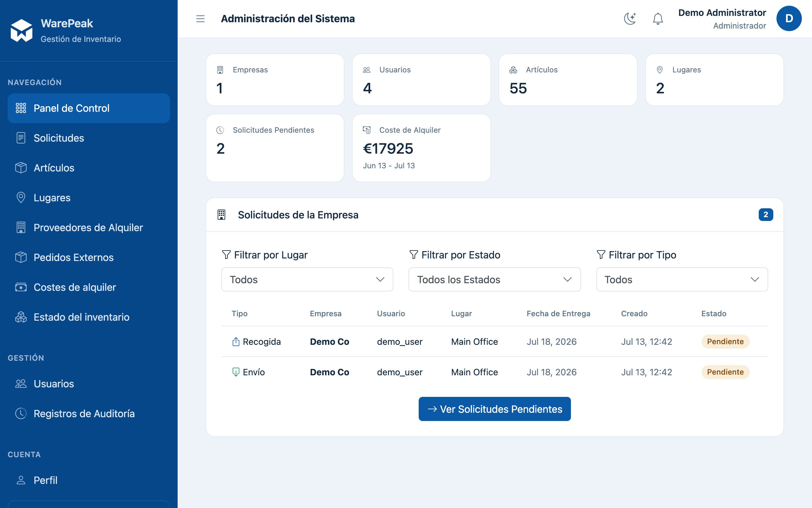Click Pendiente badge in Envío row
Image resolution: width=812 pixels, height=508 pixels.
[725, 372]
